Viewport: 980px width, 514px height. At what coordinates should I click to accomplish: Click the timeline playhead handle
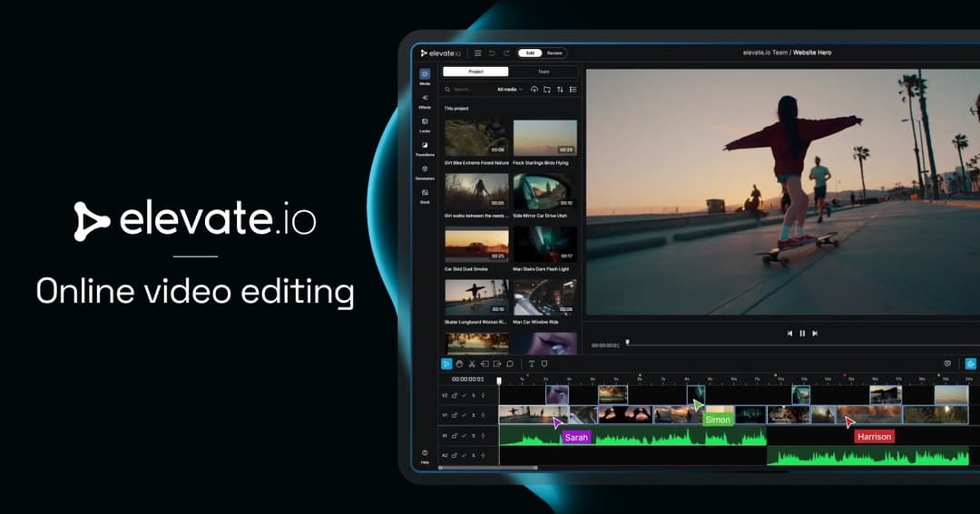point(499,381)
